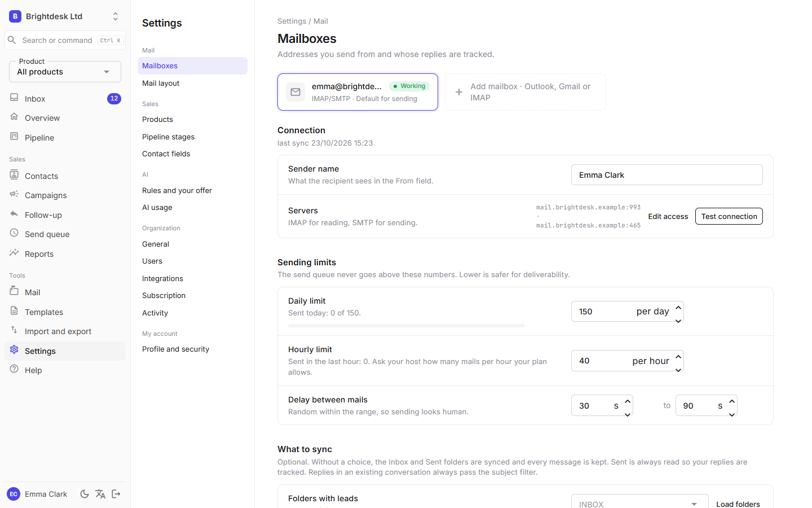Open Templates document item
This screenshot has height=508, width=812.
pyautogui.click(x=65, y=312)
